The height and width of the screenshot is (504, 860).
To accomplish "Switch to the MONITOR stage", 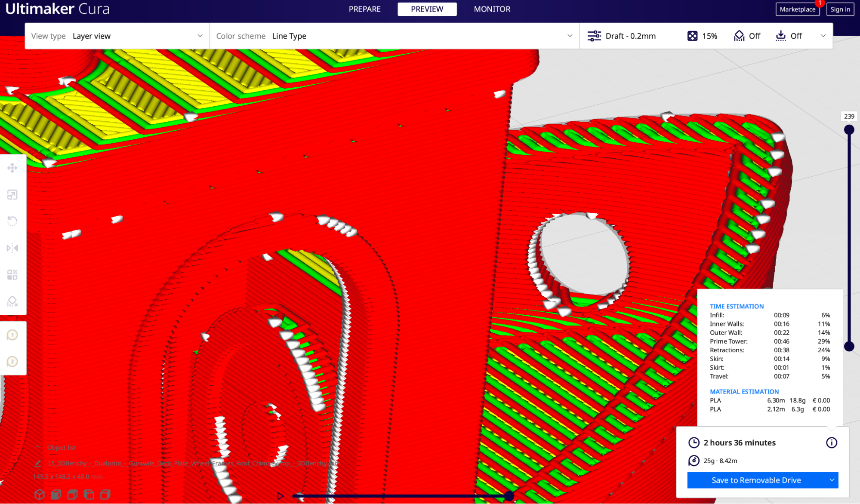I will (x=492, y=9).
